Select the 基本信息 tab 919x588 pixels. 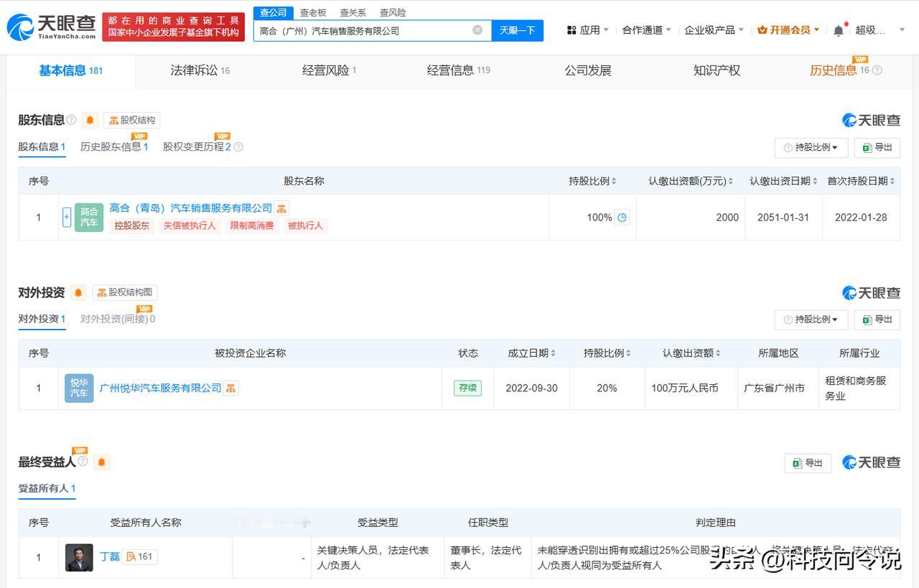[71, 70]
